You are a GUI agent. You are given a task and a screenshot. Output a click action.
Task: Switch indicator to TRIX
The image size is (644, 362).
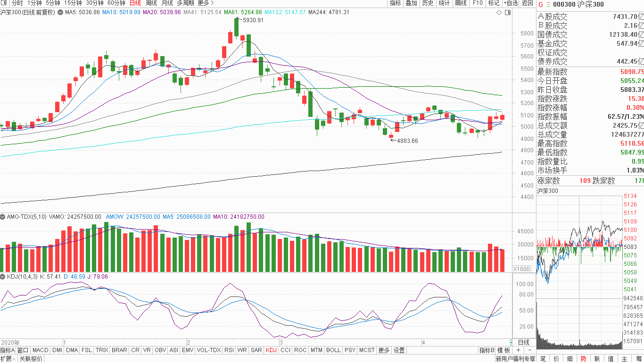[x=102, y=350]
